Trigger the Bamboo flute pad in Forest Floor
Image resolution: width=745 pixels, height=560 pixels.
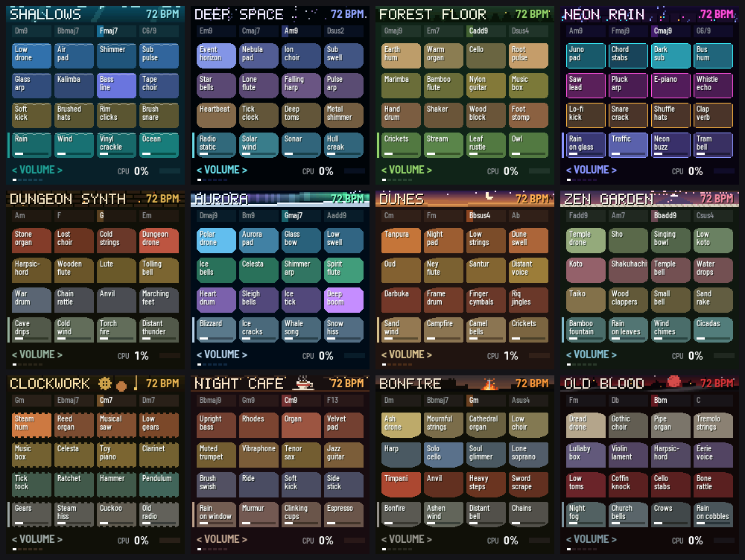(443, 86)
